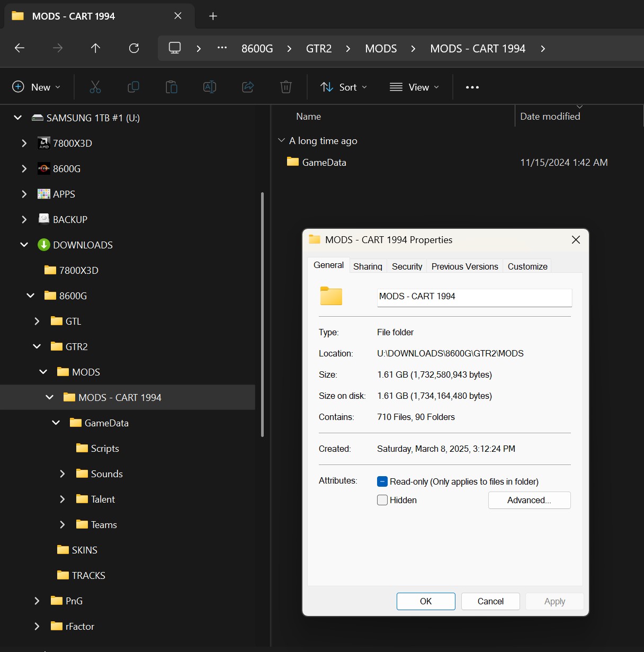The image size is (644, 652).
Task: Switch to the Security tab
Action: point(407,266)
